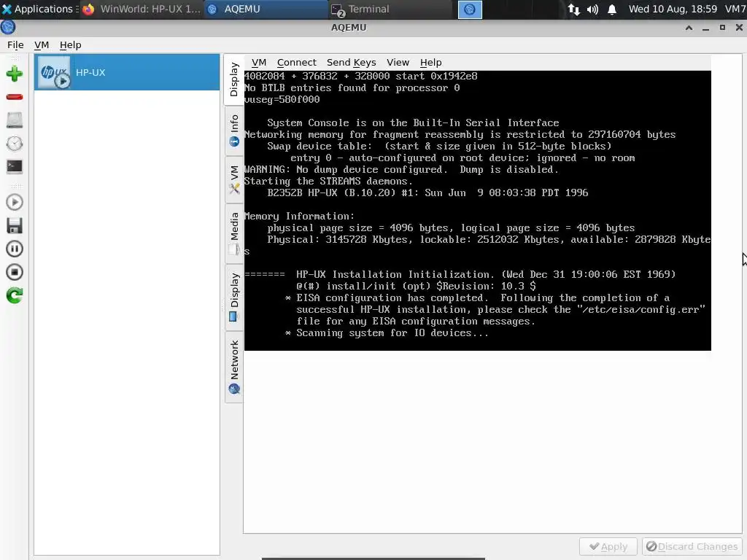Screen dimensions: 747x560
Task: Switch to the WinWorld Firefox window
Action: coord(142,9)
